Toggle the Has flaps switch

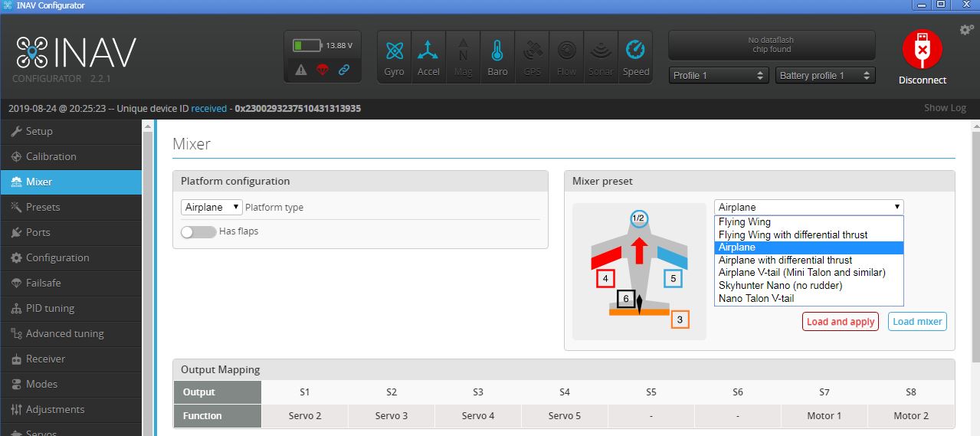tap(198, 231)
